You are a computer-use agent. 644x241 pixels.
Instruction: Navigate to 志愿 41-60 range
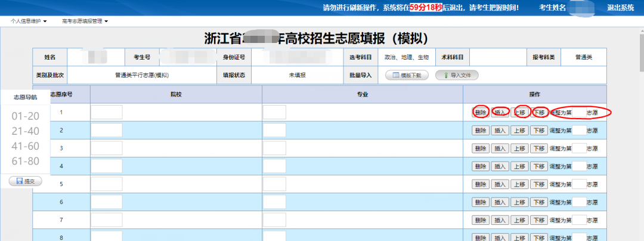coord(25,146)
